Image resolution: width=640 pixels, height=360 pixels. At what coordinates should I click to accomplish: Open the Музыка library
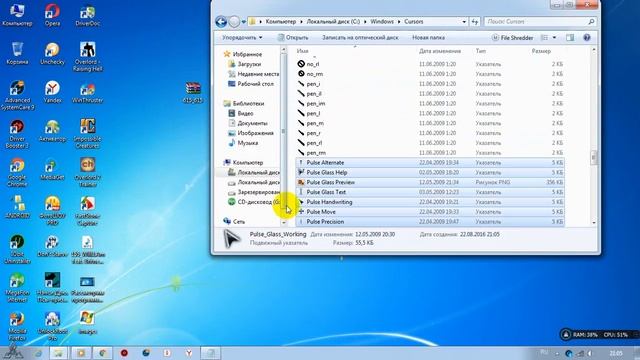click(243, 143)
